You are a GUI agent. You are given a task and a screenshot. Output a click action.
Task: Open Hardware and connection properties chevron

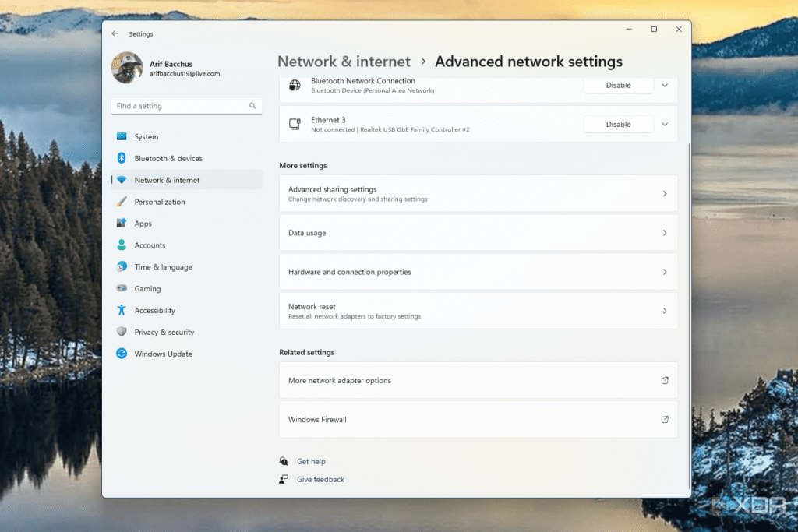pos(665,272)
